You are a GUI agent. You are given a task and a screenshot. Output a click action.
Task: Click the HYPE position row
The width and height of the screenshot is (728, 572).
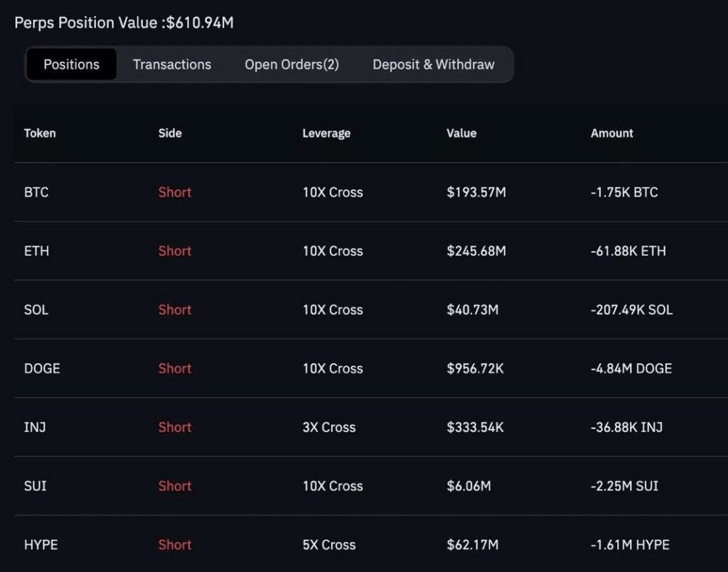(41, 545)
